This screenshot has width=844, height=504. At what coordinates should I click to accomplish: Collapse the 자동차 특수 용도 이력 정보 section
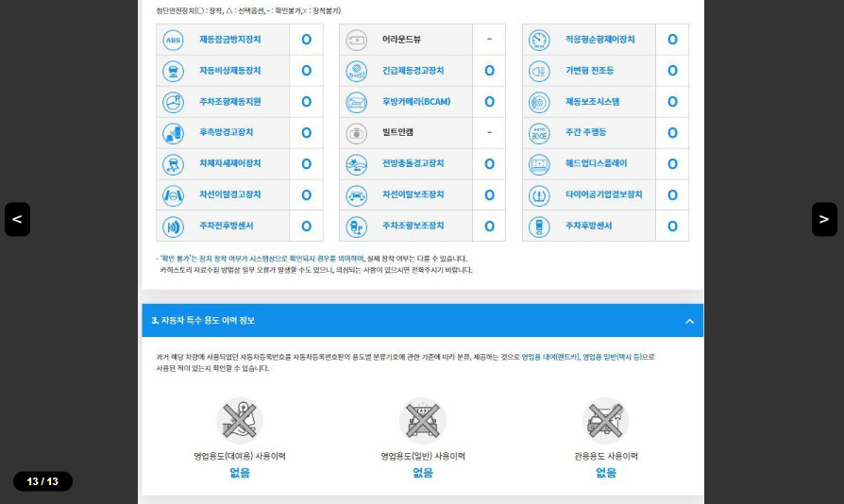tap(689, 321)
